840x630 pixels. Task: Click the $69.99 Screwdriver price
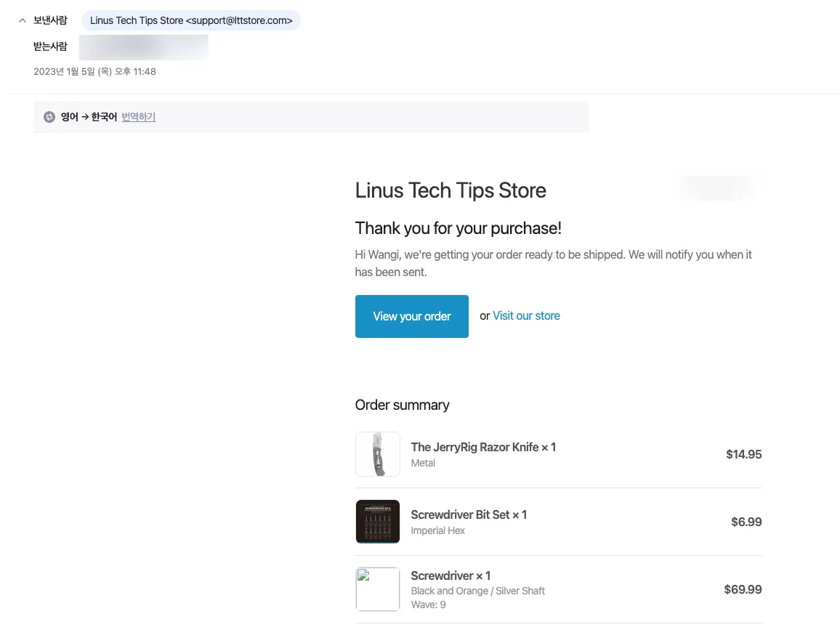coord(743,589)
